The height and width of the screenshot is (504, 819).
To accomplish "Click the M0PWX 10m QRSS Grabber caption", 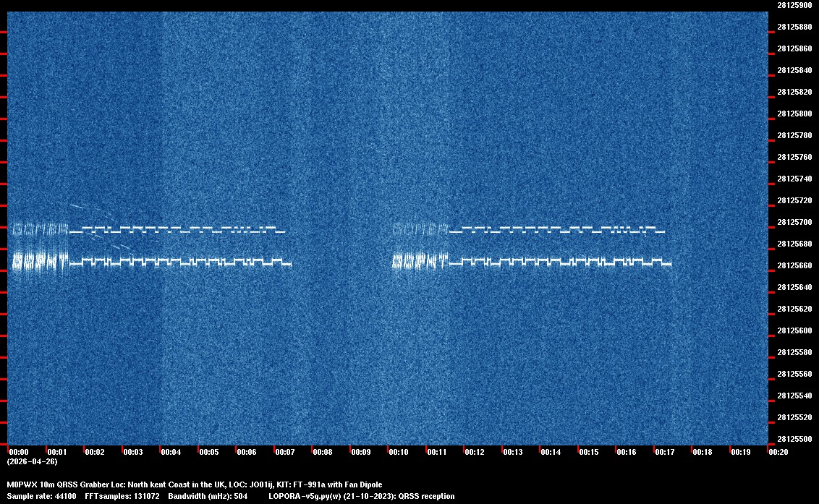I will (x=194, y=484).
